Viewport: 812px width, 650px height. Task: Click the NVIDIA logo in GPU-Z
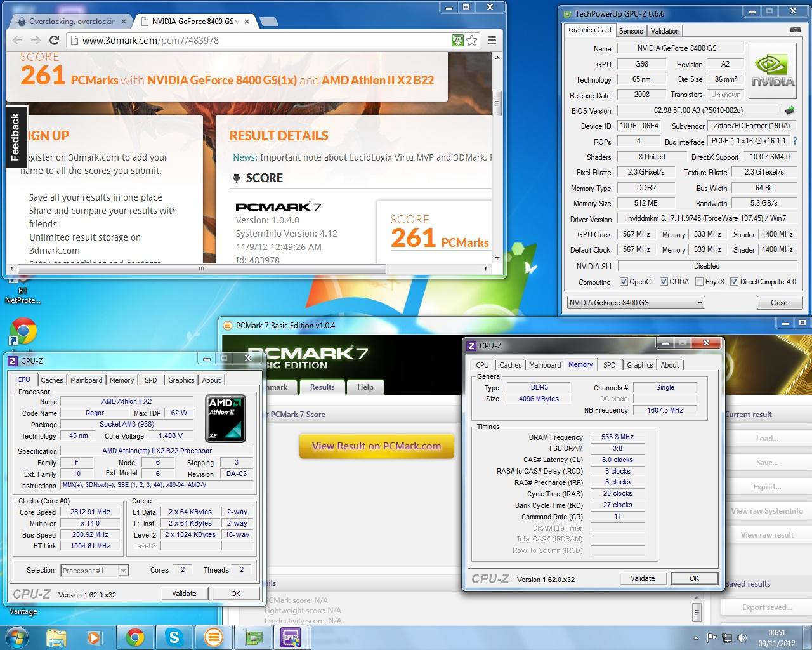tap(773, 71)
